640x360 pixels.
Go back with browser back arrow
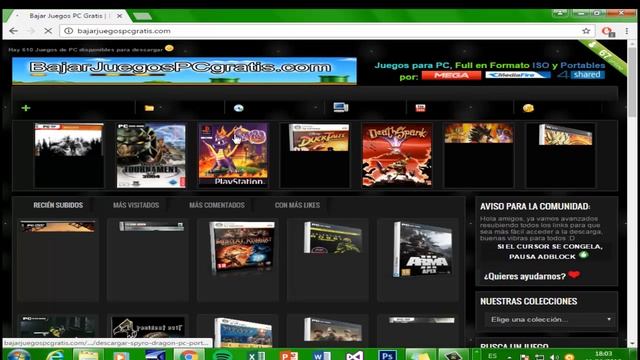(13, 31)
